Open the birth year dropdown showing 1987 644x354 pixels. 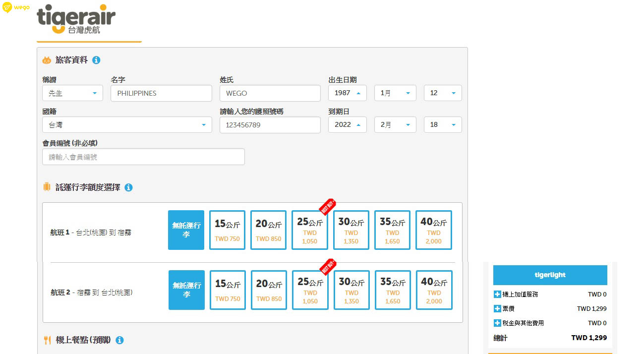348,93
